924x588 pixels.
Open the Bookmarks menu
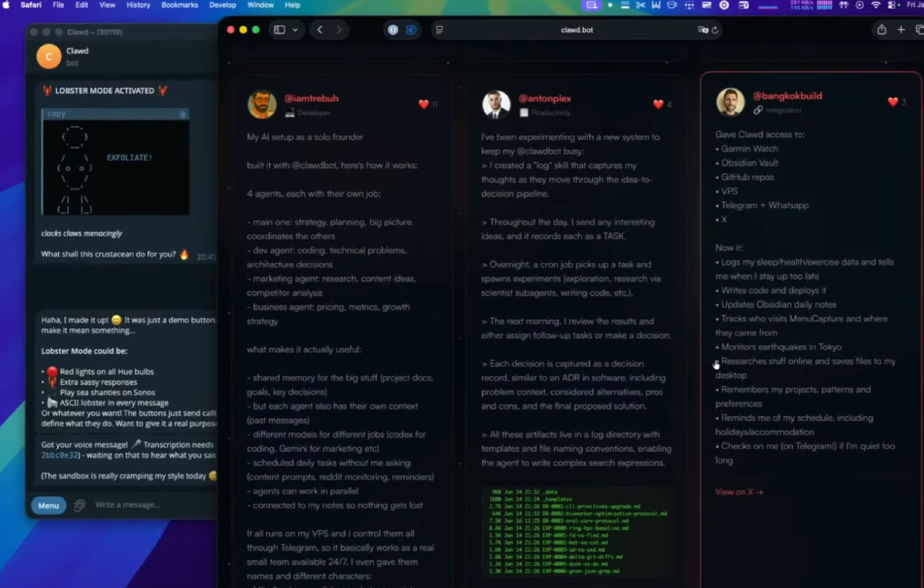[x=180, y=5]
